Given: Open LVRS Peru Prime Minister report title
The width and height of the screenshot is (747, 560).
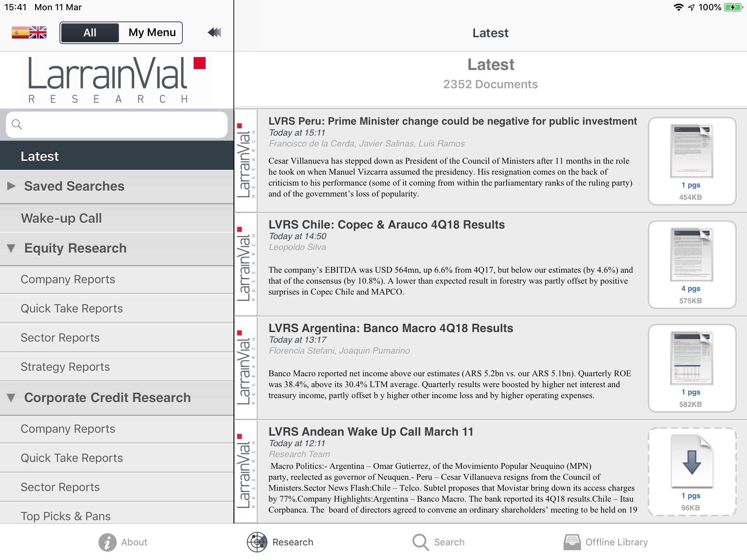Looking at the screenshot, I should [x=453, y=121].
